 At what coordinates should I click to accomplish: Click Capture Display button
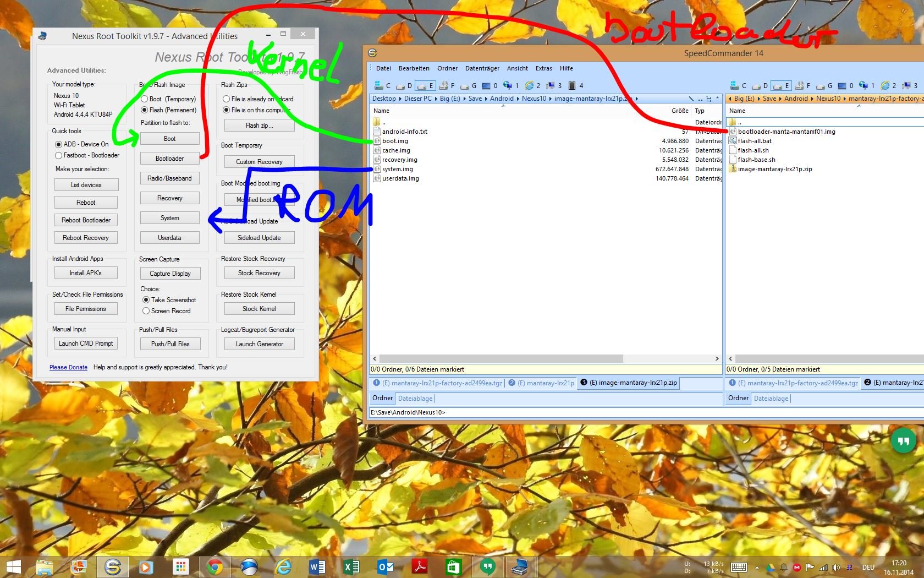(x=170, y=274)
